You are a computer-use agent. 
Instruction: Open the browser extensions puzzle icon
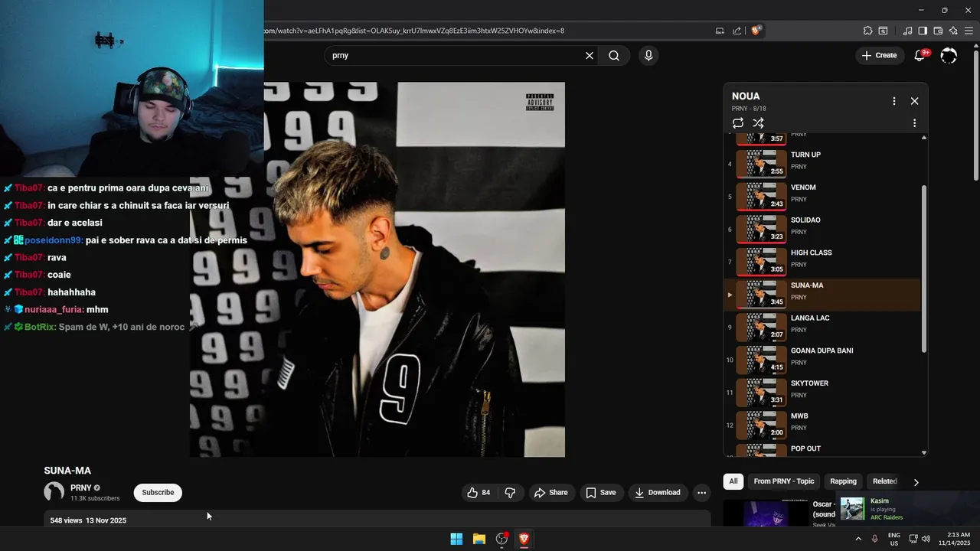(x=867, y=31)
